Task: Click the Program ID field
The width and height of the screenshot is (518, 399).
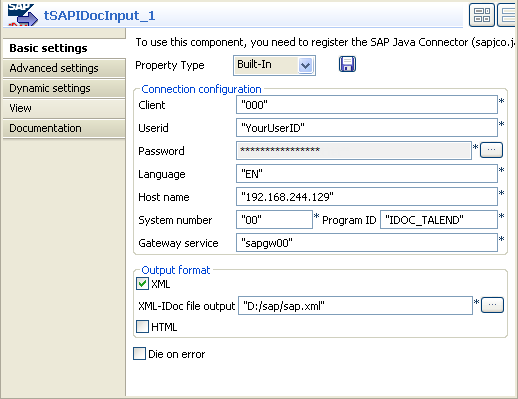Action: click(439, 220)
